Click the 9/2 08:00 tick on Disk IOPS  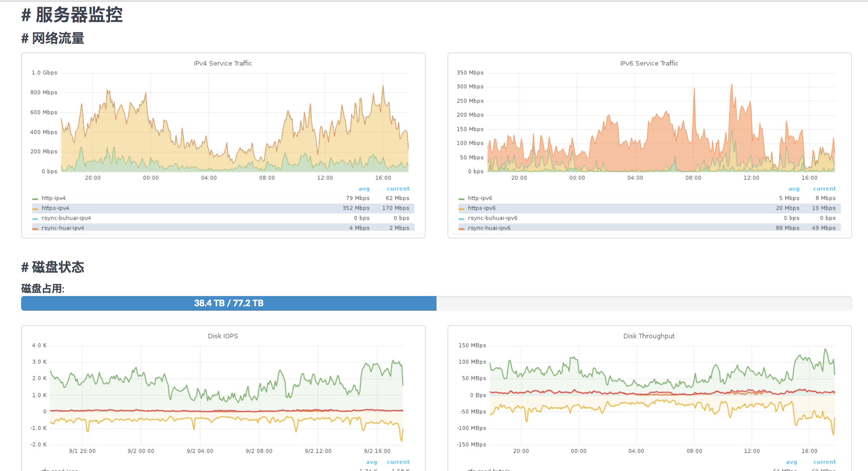point(259,451)
